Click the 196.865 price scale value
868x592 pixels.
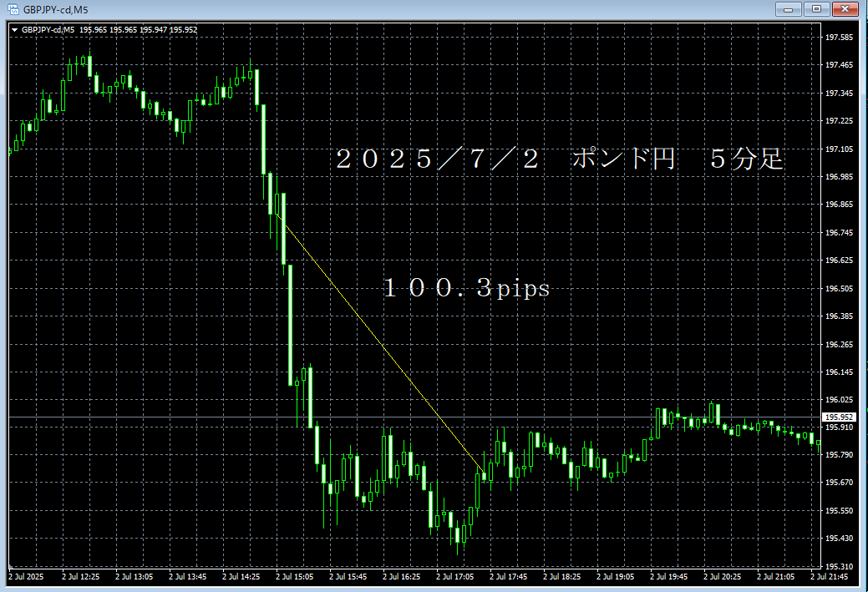click(x=840, y=205)
